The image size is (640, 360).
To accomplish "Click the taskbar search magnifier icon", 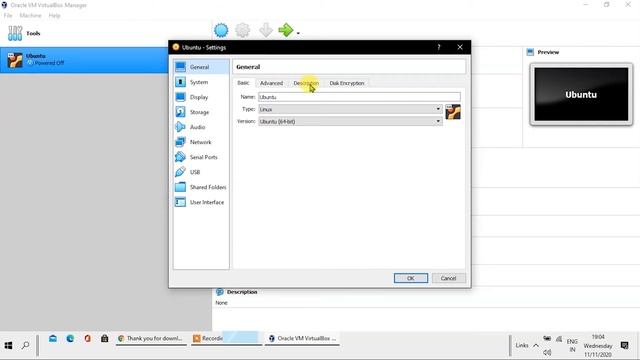I will pos(25,345).
